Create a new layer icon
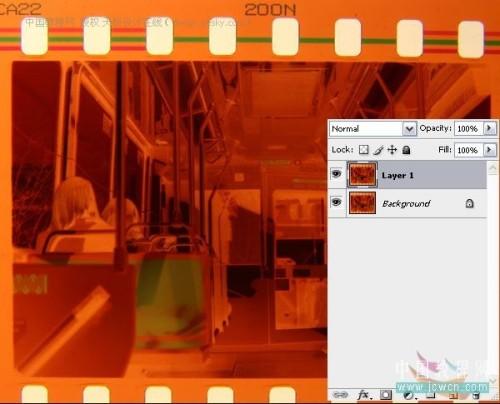Viewport: 500px width, 404px height. tap(453, 396)
